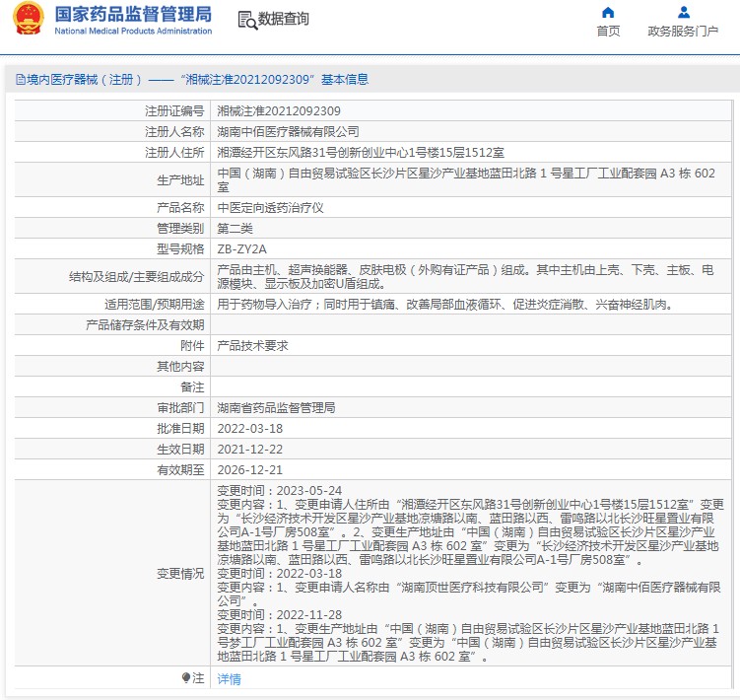Click the lightbulb icon beside 注
This screenshot has width=740, height=700.
click(185, 678)
